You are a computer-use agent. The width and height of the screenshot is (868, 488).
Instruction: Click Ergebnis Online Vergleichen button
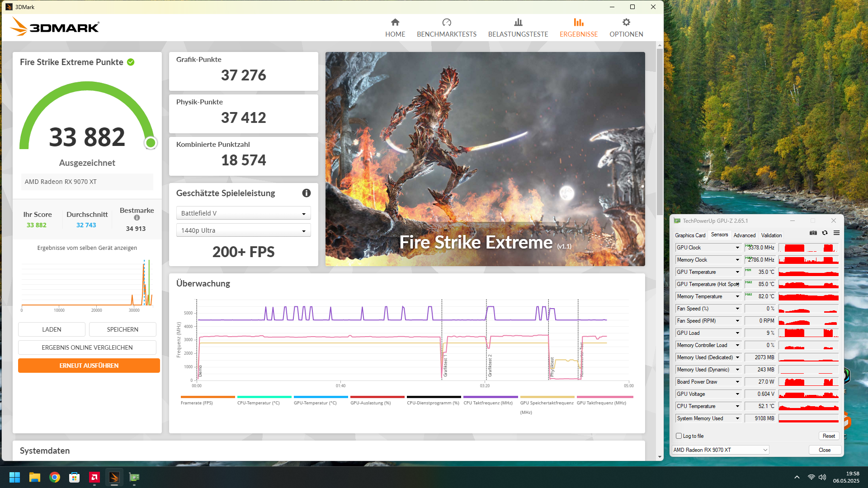point(87,347)
